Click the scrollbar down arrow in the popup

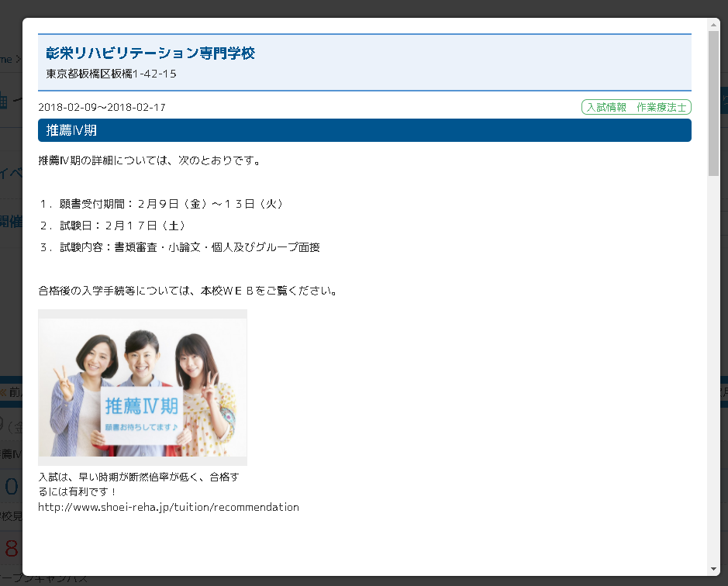[713, 569]
